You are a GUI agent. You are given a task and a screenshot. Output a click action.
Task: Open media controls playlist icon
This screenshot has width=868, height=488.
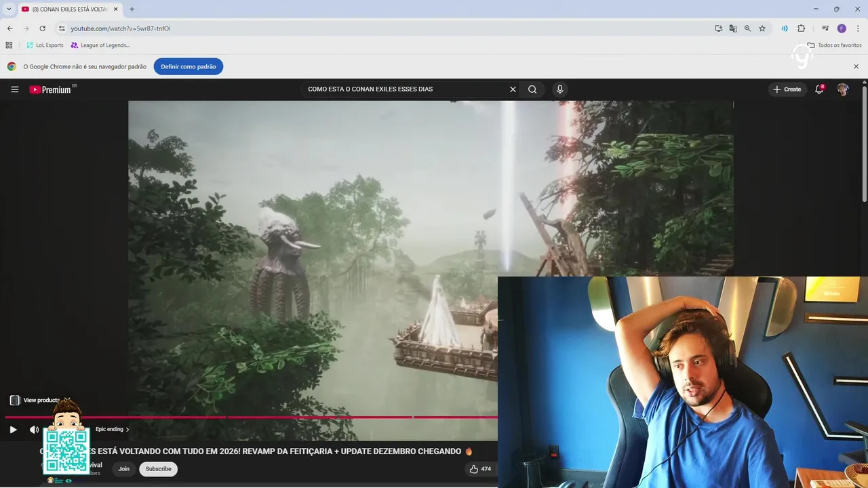point(825,28)
